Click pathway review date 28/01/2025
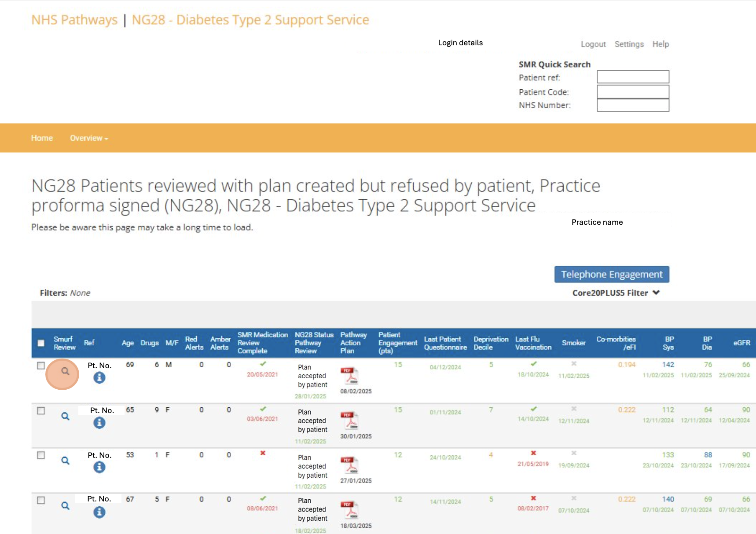The height and width of the screenshot is (534, 756). tap(311, 396)
